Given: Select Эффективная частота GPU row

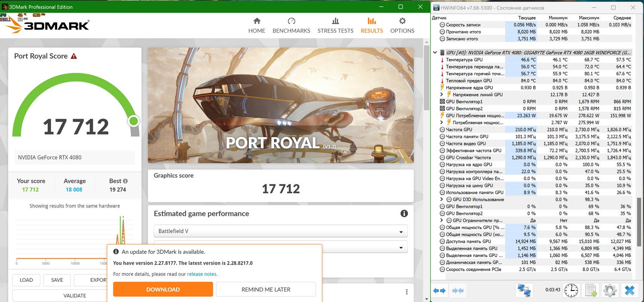Looking at the screenshot, I should [532, 150].
